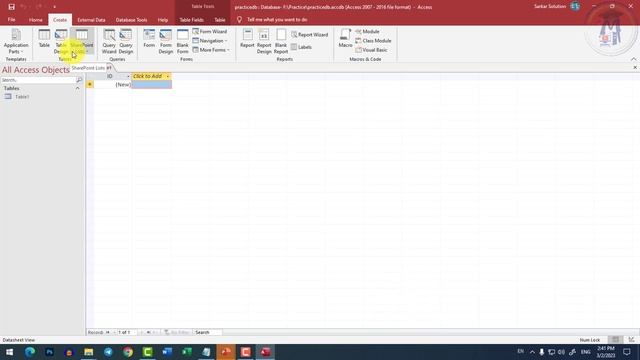
Task: Open Form Design view
Action: coord(166,41)
